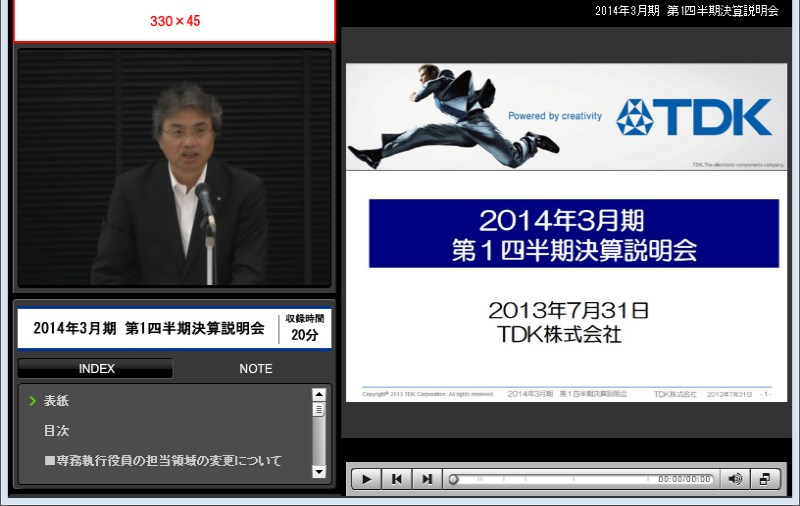Switch to the NOTE tab
Image resolution: width=800 pixels, height=506 pixels.
[256, 368]
